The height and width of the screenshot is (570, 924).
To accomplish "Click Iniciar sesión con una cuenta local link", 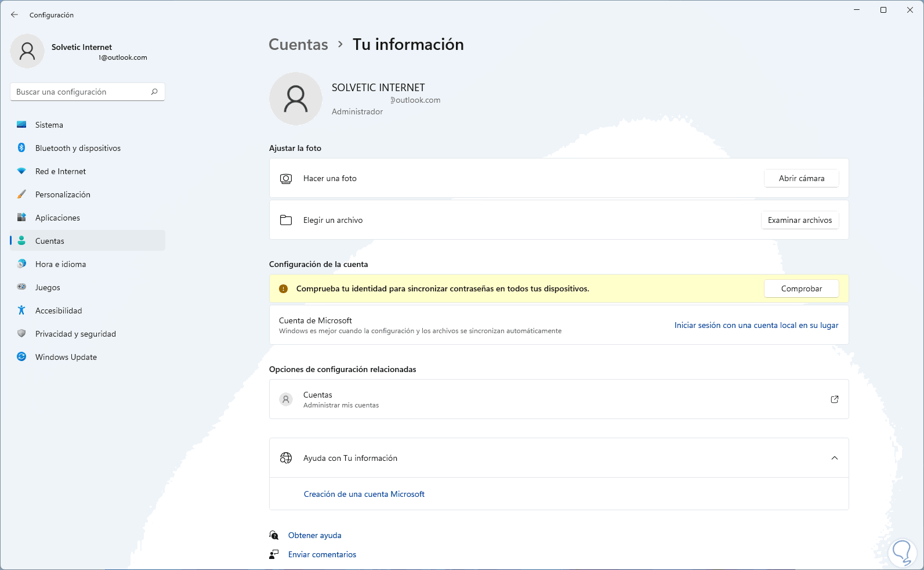I will tap(756, 325).
